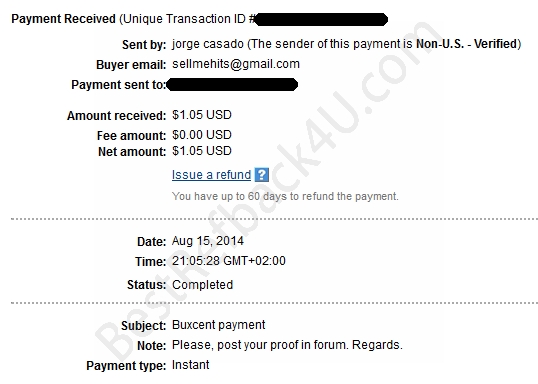Select the Instant payment type value
Image resolution: width=538 pixels, height=384 pixels.
click(x=190, y=365)
